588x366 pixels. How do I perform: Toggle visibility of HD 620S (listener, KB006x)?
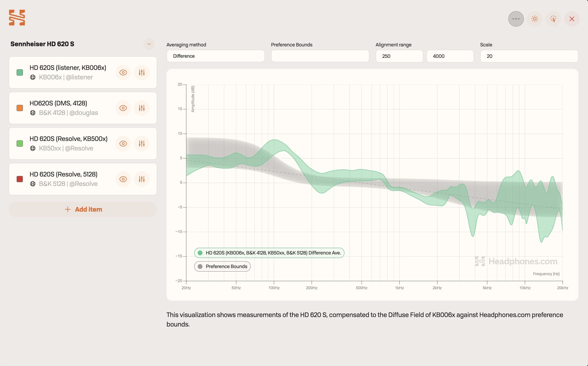(123, 72)
